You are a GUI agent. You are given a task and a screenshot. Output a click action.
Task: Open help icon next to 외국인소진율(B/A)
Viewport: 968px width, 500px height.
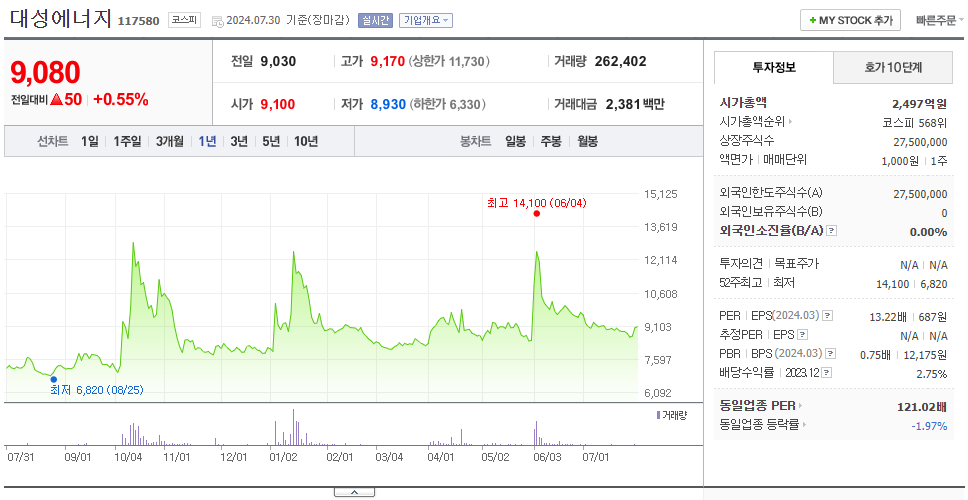tap(832, 230)
